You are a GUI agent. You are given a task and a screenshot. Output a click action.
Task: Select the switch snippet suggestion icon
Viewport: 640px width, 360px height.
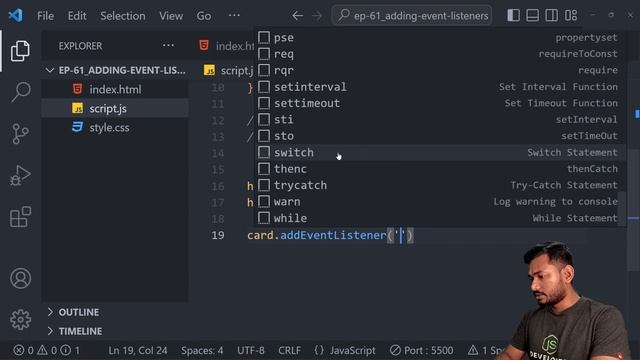coord(264,152)
